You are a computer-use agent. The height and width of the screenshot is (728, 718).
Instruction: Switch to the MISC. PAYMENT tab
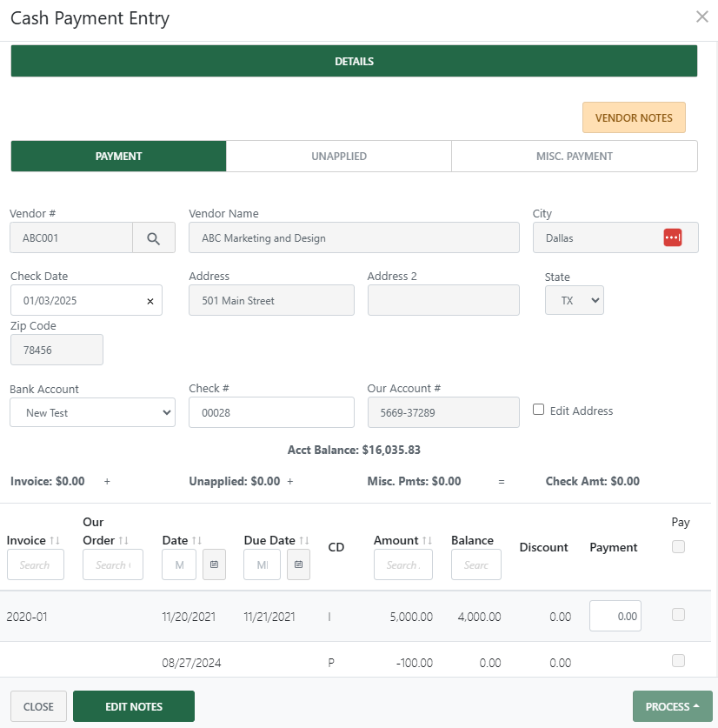(x=574, y=156)
